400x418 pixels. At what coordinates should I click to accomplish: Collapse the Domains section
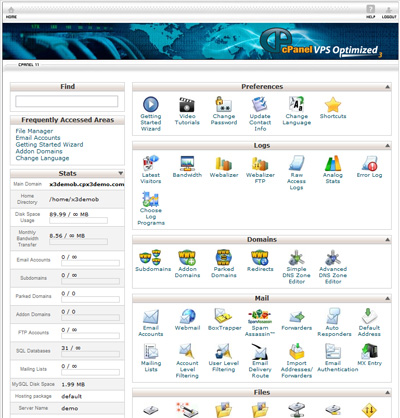(x=387, y=240)
